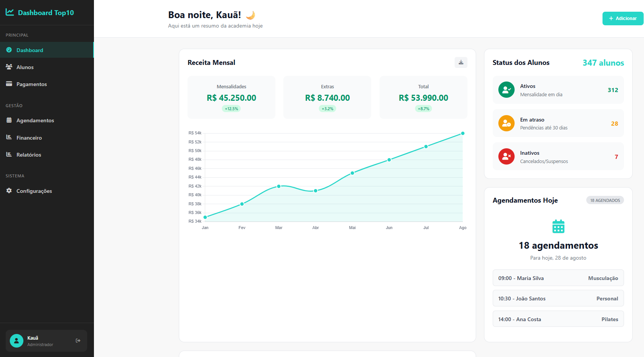This screenshot has width=644, height=357.
Task: Click the red Inativos status icon
Action: (x=506, y=157)
